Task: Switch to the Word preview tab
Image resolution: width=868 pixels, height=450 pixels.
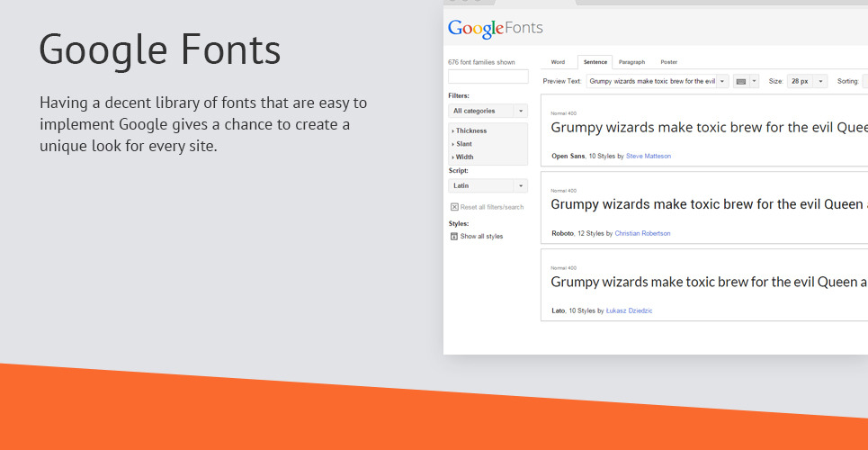Action: click(x=558, y=62)
